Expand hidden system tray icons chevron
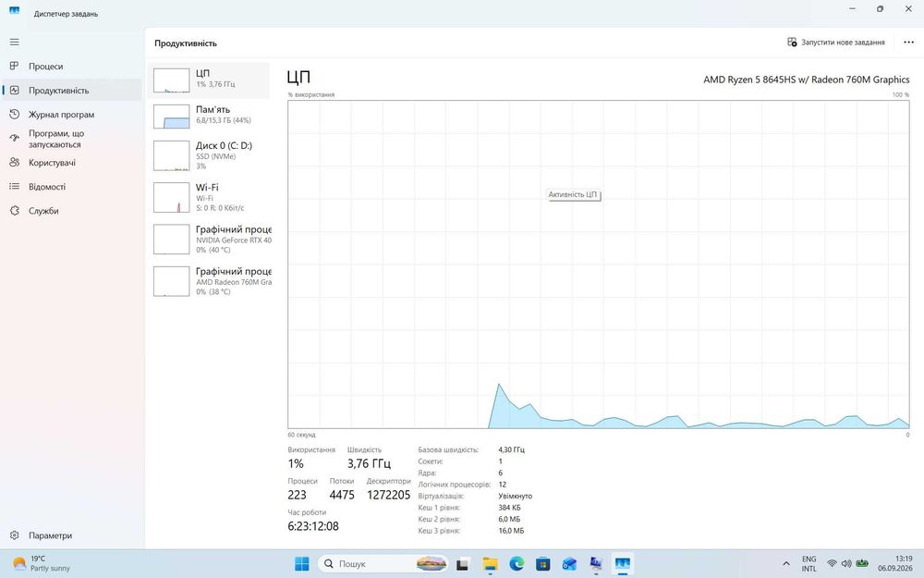This screenshot has height=578, width=924. click(x=786, y=564)
